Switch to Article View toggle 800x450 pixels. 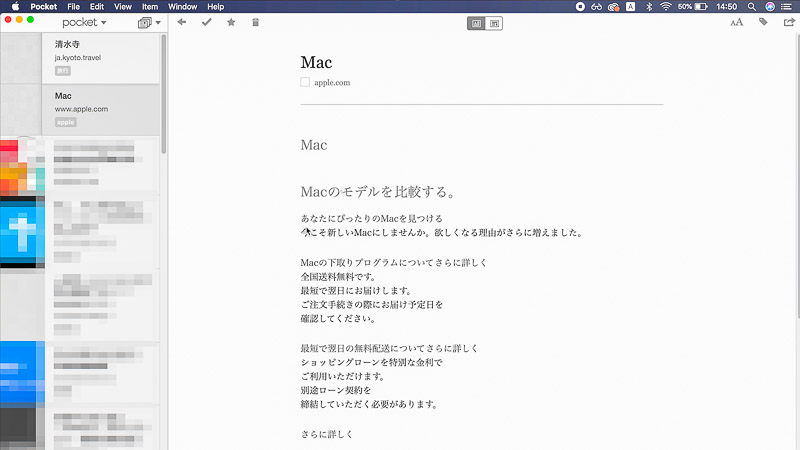476,23
